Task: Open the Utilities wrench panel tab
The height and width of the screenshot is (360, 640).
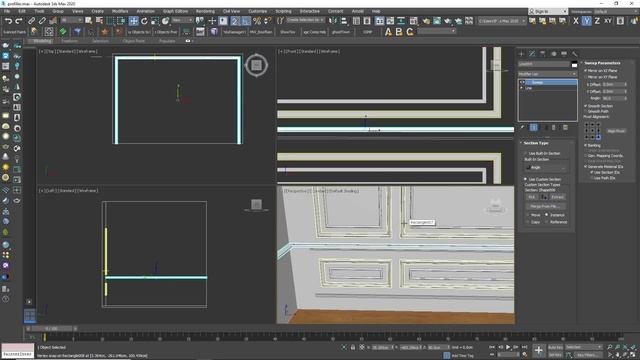Action: tap(575, 53)
